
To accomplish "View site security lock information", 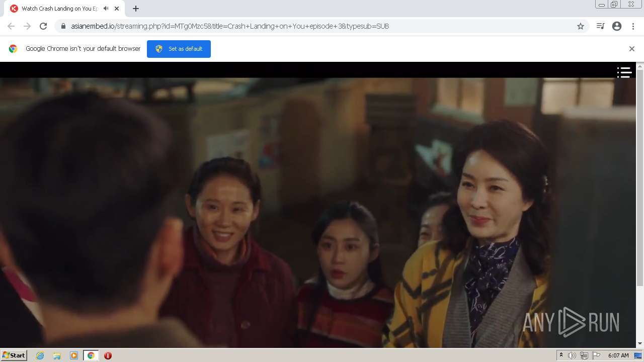I will (63, 26).
